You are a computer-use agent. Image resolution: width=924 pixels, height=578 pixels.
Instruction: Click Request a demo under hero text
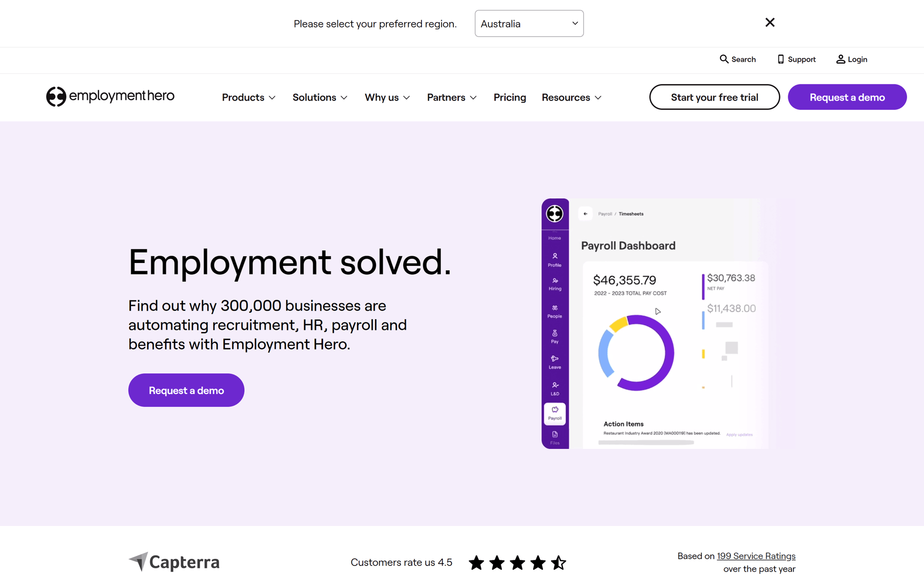(186, 390)
